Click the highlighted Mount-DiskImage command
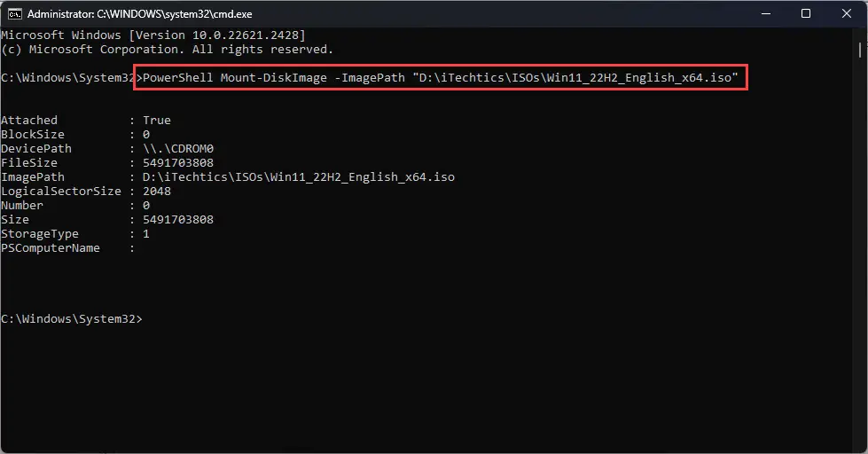 (x=440, y=77)
